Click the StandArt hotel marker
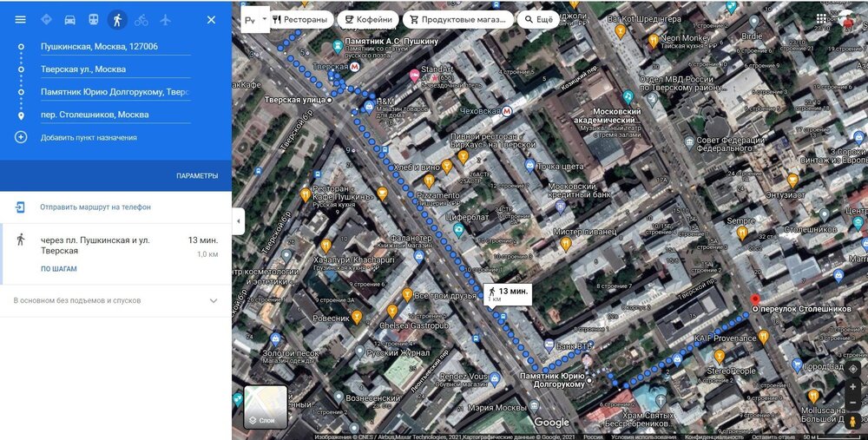 tap(413, 76)
